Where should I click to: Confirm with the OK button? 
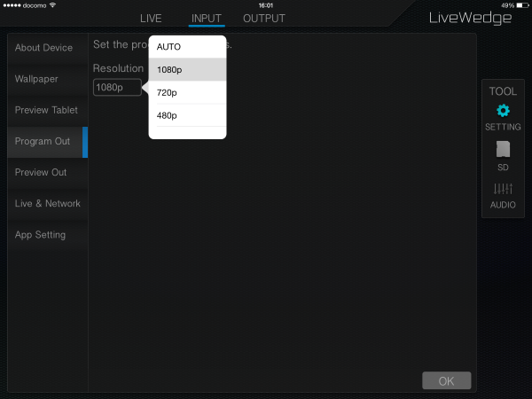click(x=447, y=380)
